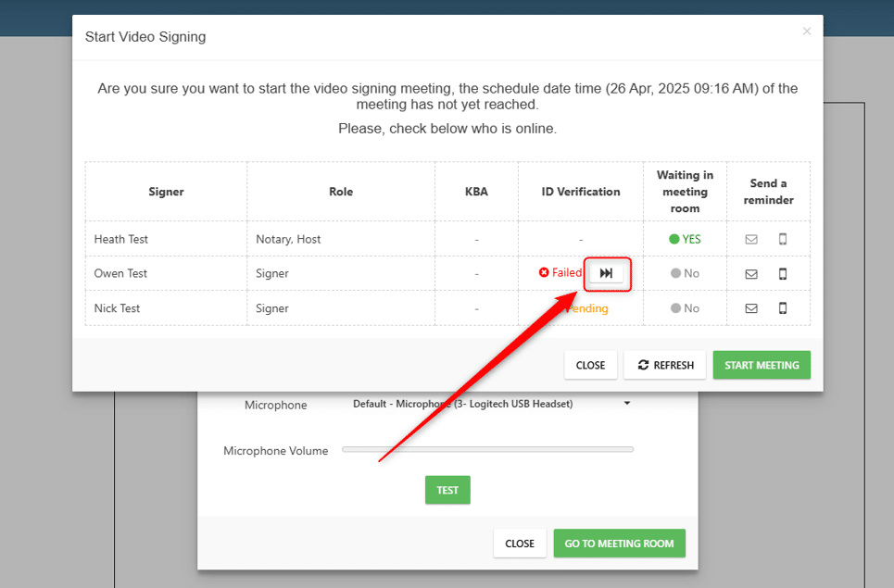Image resolution: width=894 pixels, height=588 pixels.
Task: Click the green YES waiting status
Action: pos(685,239)
